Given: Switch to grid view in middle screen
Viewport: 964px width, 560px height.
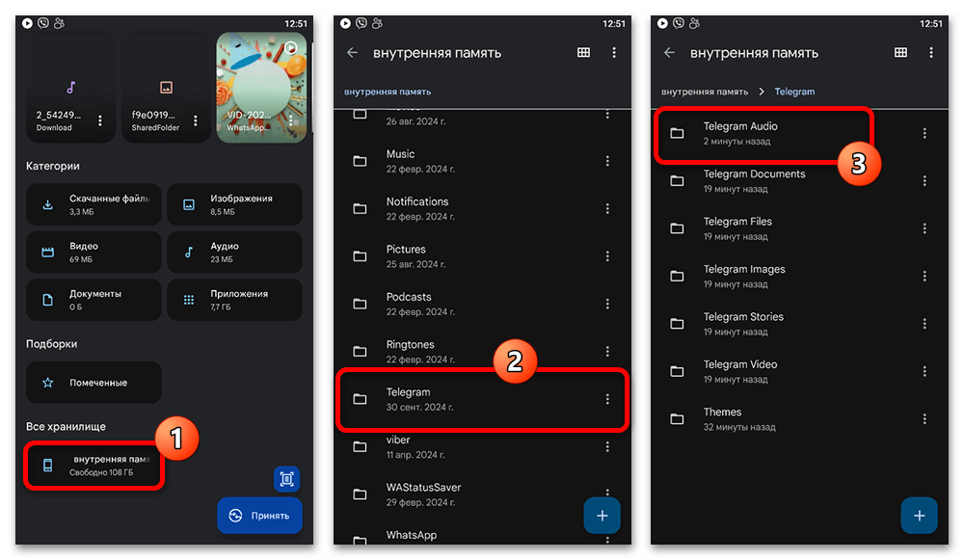Looking at the screenshot, I should coord(583,53).
